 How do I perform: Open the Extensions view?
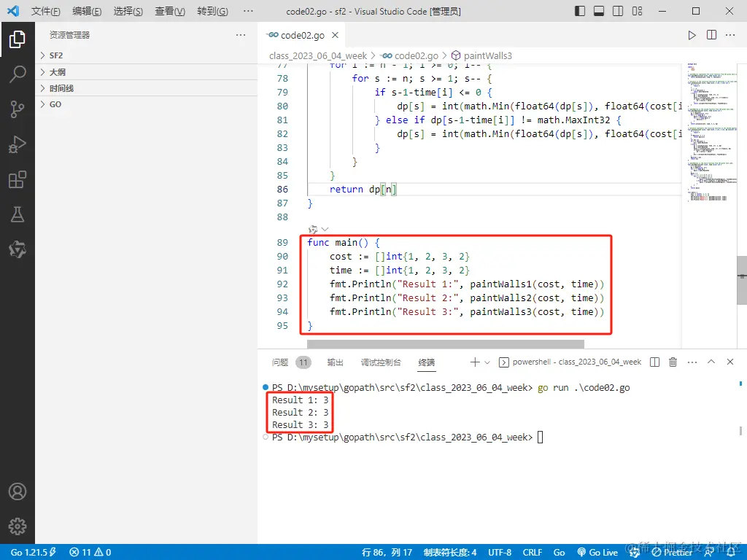pyautogui.click(x=18, y=179)
